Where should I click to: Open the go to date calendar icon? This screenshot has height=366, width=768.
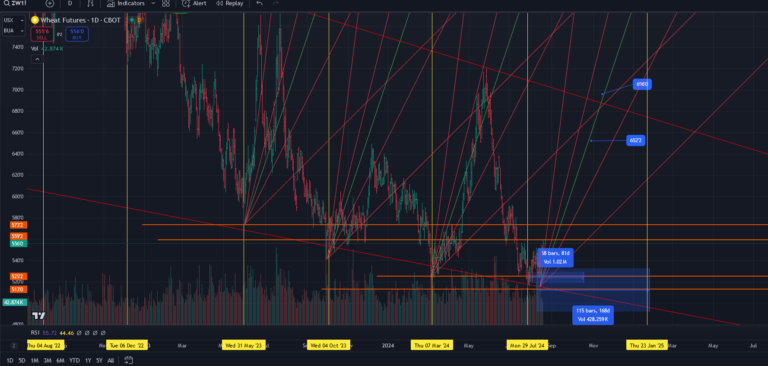(129, 361)
